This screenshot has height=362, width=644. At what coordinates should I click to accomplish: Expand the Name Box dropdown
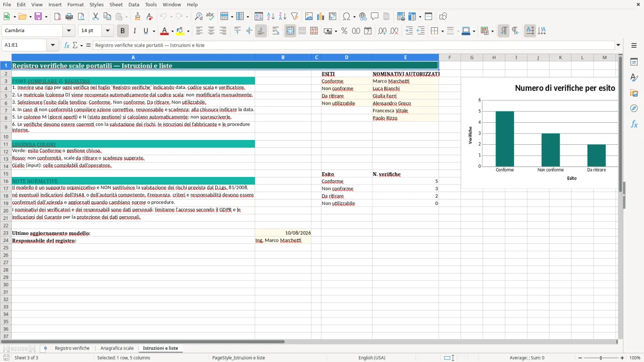(52, 45)
